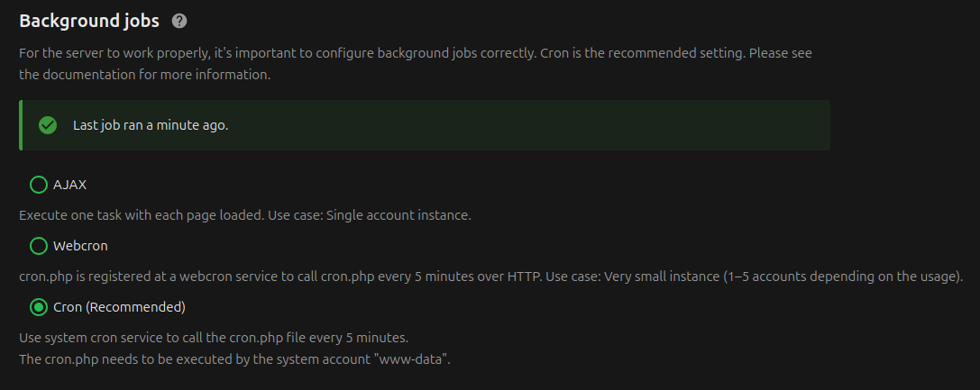980x390 pixels.
Task: Select the Webcron radio button
Action: [39, 246]
